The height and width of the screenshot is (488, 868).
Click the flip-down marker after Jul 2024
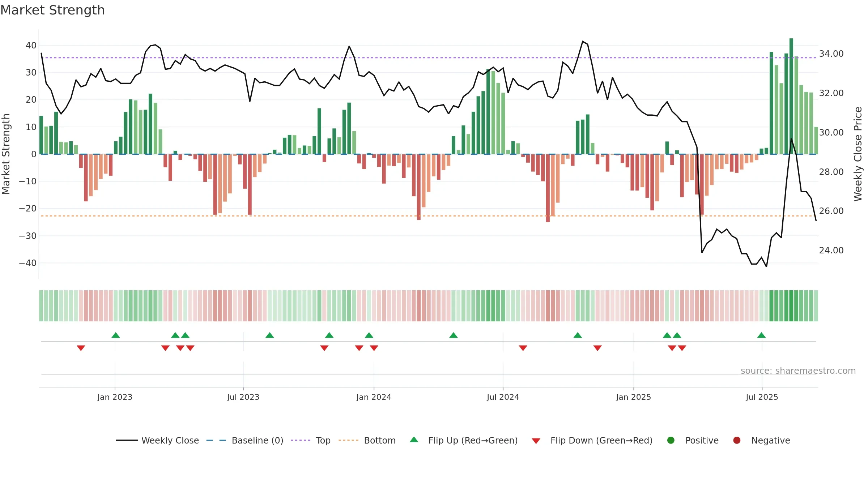pos(523,348)
